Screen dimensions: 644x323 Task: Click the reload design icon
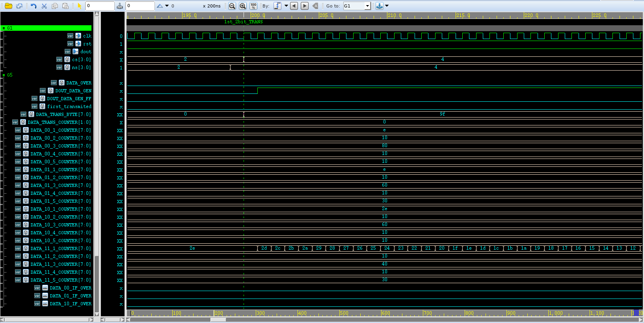[19, 6]
